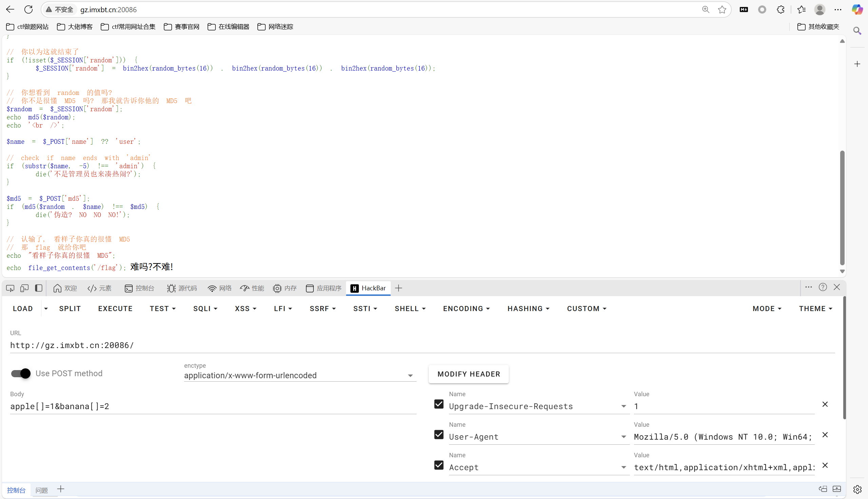The height and width of the screenshot is (499, 868).
Task: Open the ctf做题网站 bookmark folder
Action: point(27,27)
